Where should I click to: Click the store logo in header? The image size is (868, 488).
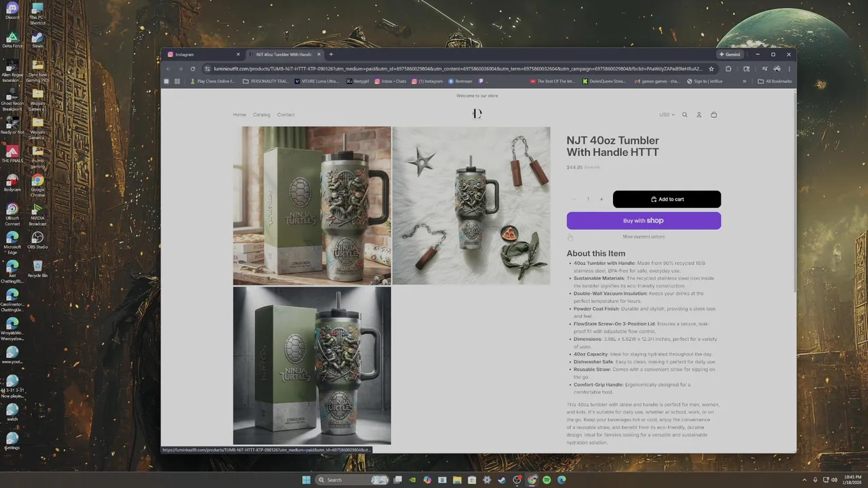477,114
